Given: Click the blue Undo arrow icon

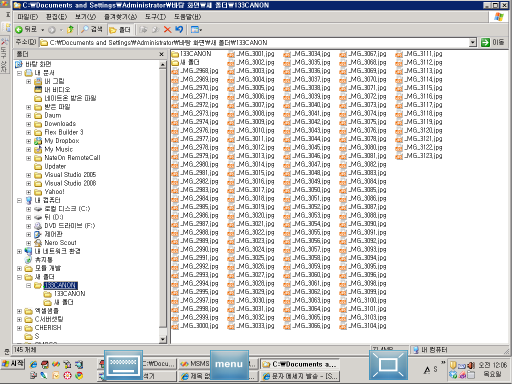Looking at the screenshot, I should (179, 30).
